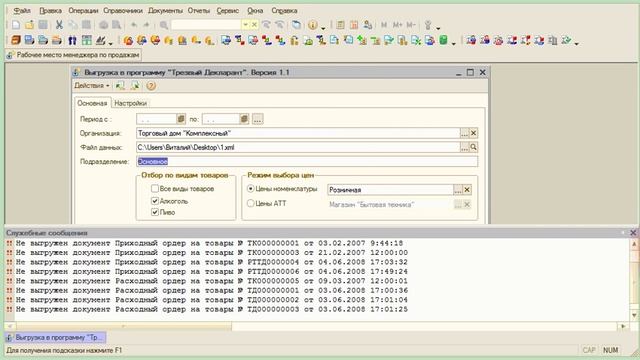Open the Документы menu
Image resolution: width=640 pixels, height=360 pixels.
(x=165, y=11)
